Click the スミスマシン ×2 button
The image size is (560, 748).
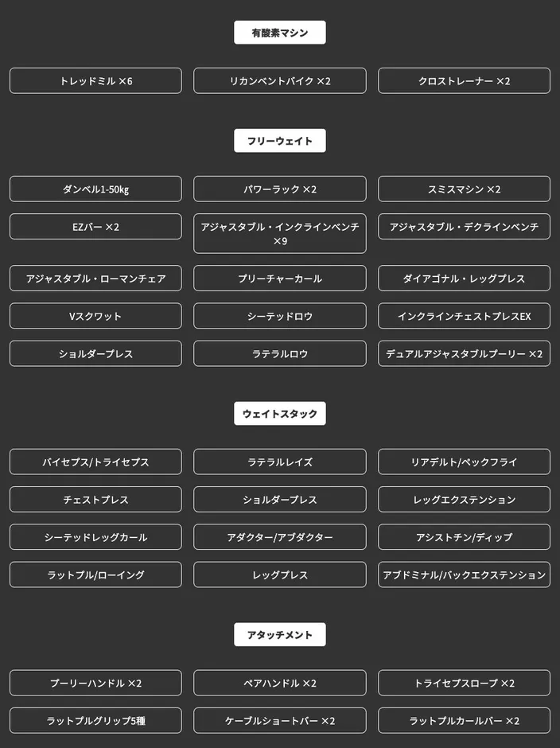tap(464, 189)
